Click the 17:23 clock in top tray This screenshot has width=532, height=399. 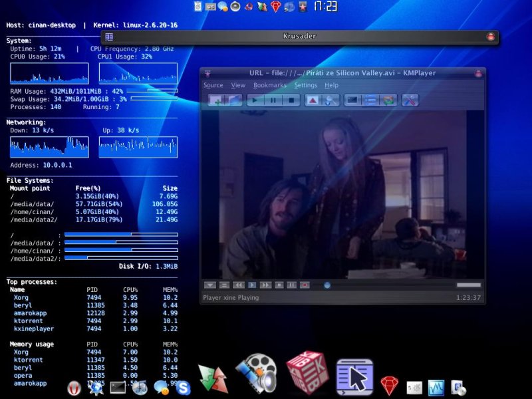point(325,6)
